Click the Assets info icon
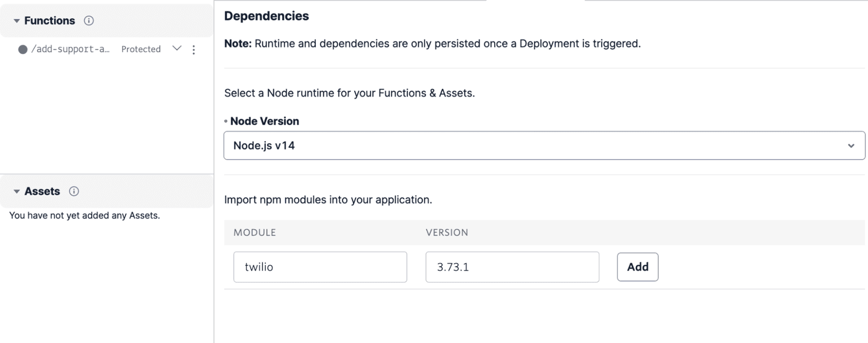The width and height of the screenshot is (868, 343). tap(74, 191)
